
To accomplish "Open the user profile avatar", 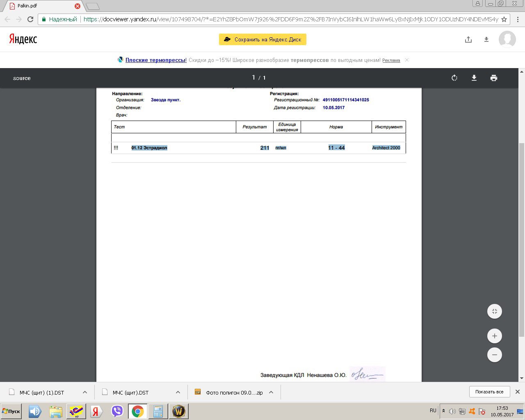I will (507, 39).
